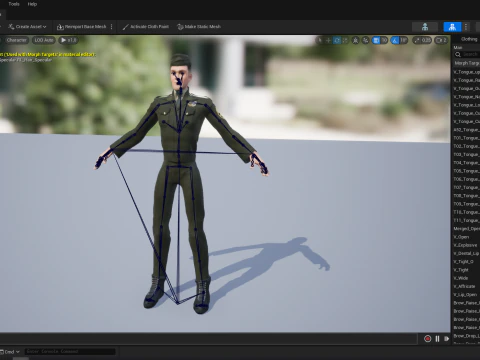Image resolution: width=480 pixels, height=360 pixels.
Task: Open the LOD Auto menu
Action: click(44, 40)
